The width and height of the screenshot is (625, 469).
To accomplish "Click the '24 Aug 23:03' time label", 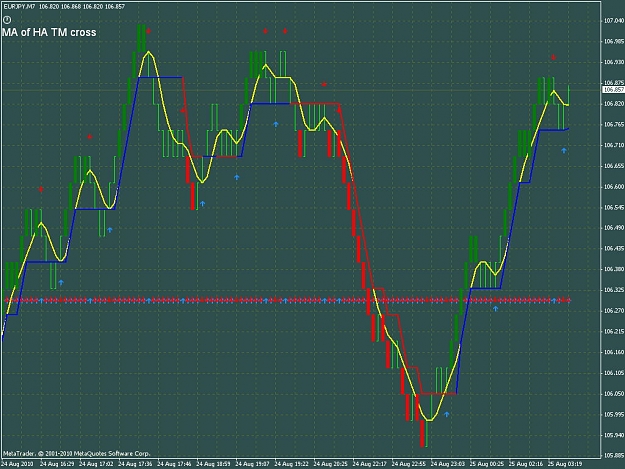I will 448,464.
